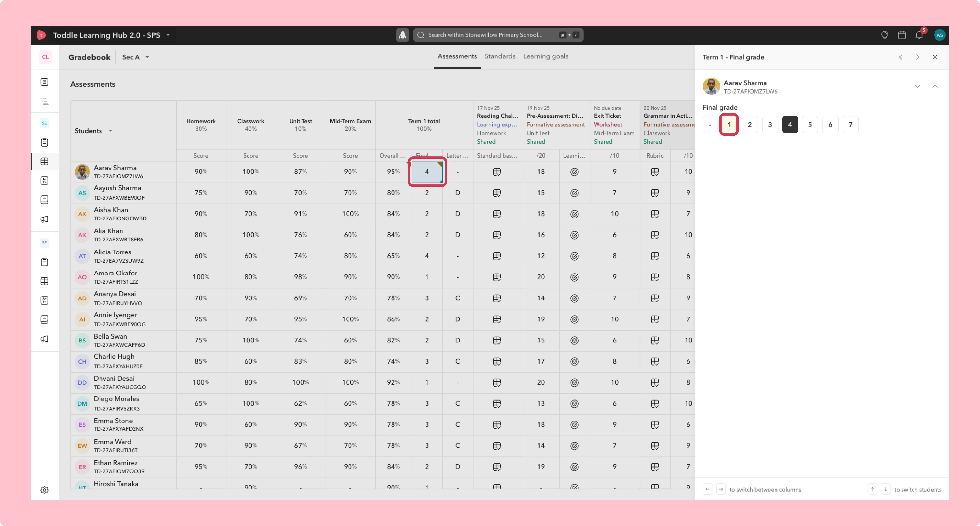Open the Toddle Learning Hub workspace dropdown

(x=168, y=35)
